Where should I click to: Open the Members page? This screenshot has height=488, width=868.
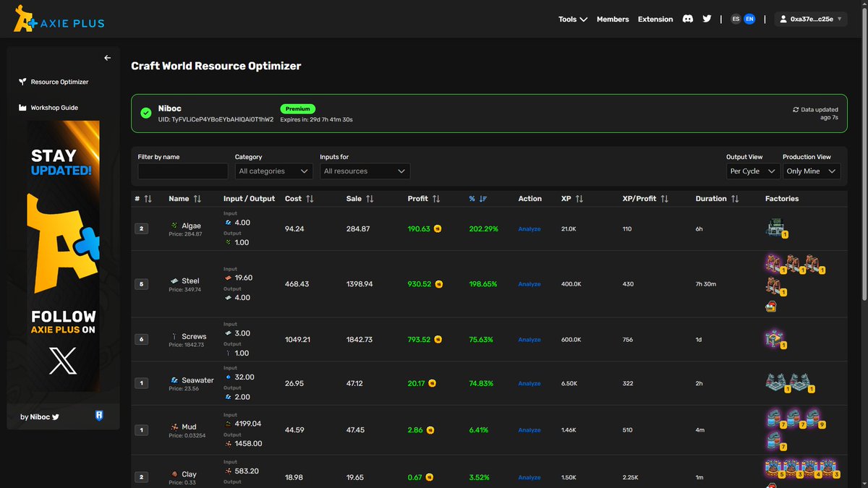pyautogui.click(x=613, y=20)
